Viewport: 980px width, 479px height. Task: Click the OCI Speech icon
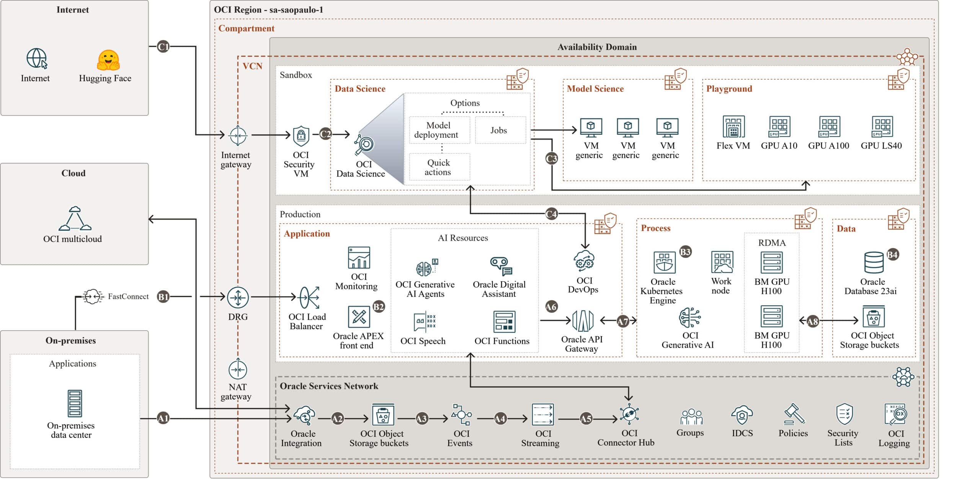pos(425,322)
